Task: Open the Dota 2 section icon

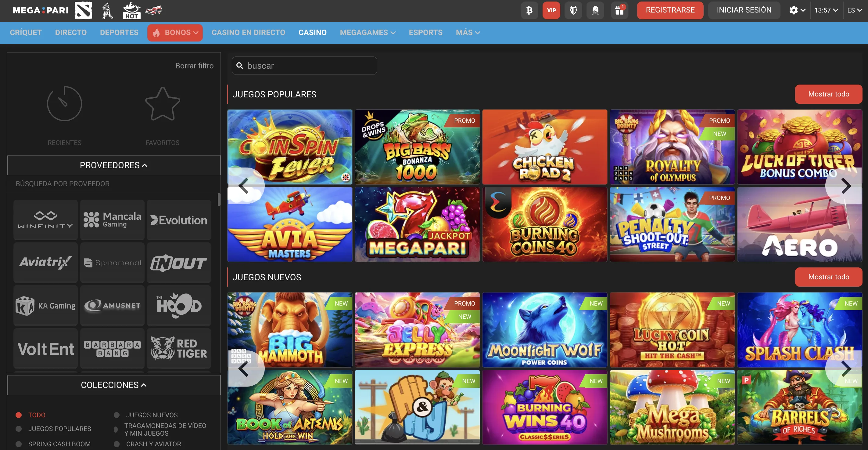Action: (x=83, y=10)
